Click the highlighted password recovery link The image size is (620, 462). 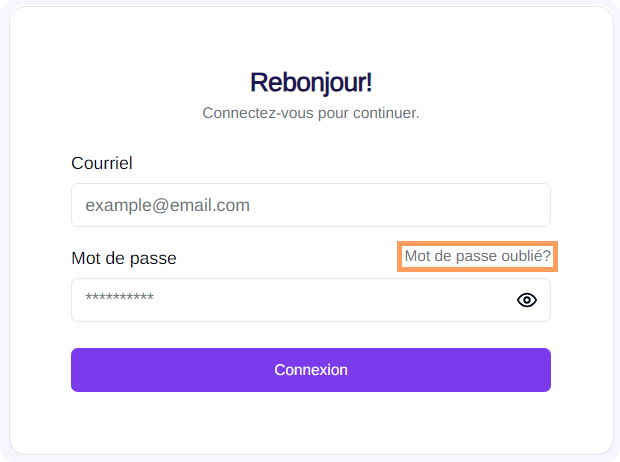coord(477,257)
